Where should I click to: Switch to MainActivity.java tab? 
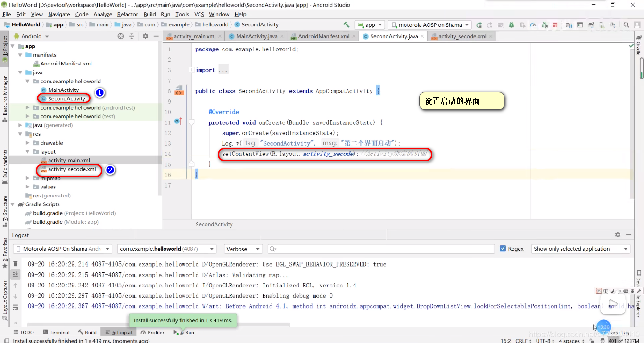256,36
